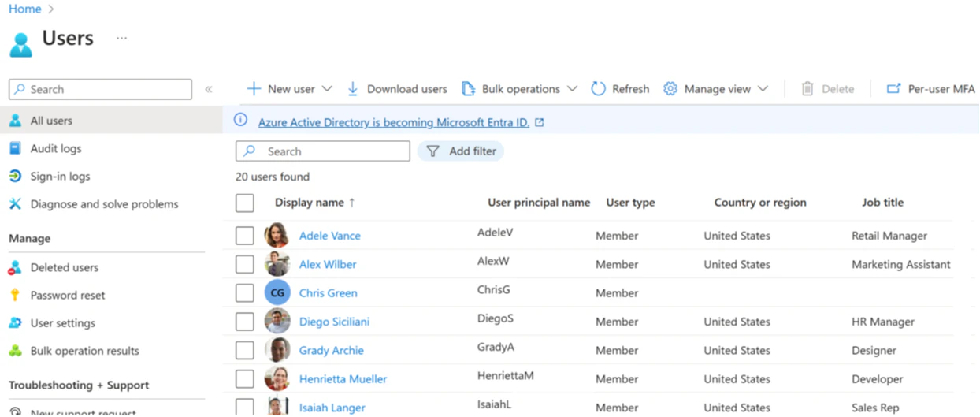Image resolution: width=980 pixels, height=417 pixels.
Task: Open Diego Siciliani's user profile link
Action: pyautogui.click(x=334, y=322)
